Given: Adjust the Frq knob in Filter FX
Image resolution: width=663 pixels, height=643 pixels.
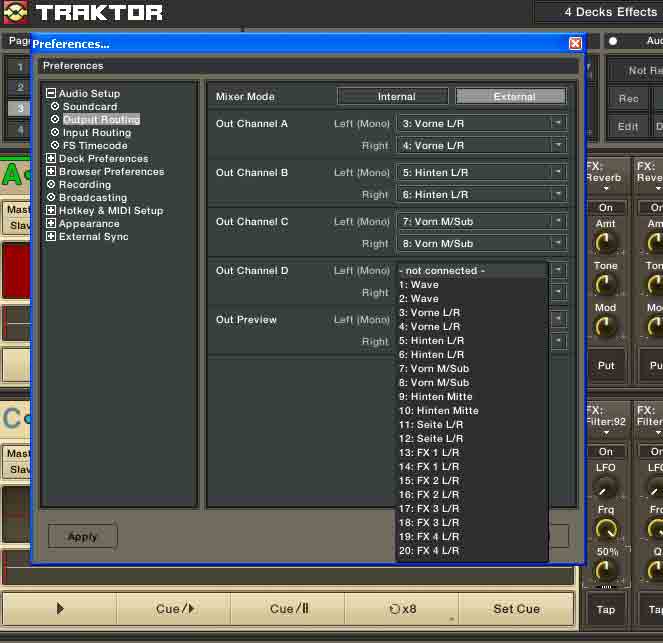Looking at the screenshot, I should click(x=605, y=529).
